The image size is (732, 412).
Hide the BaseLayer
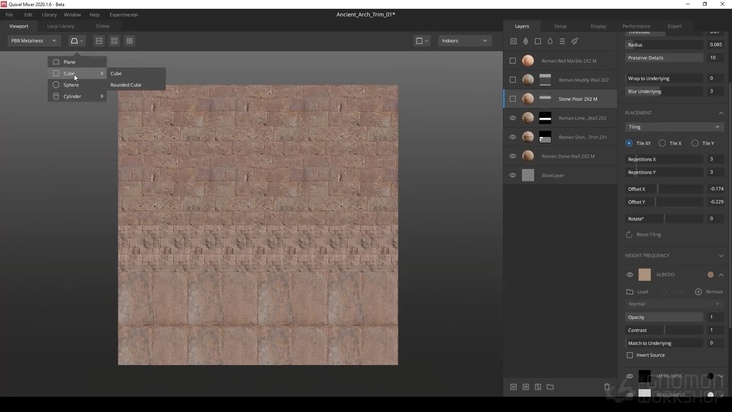(x=513, y=175)
